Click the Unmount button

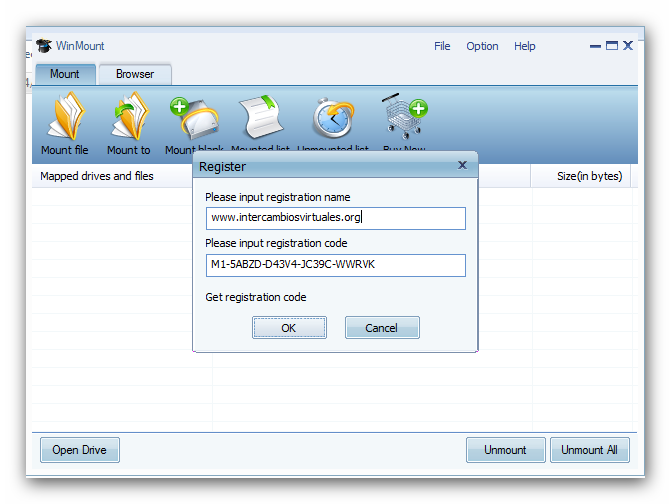(x=505, y=450)
